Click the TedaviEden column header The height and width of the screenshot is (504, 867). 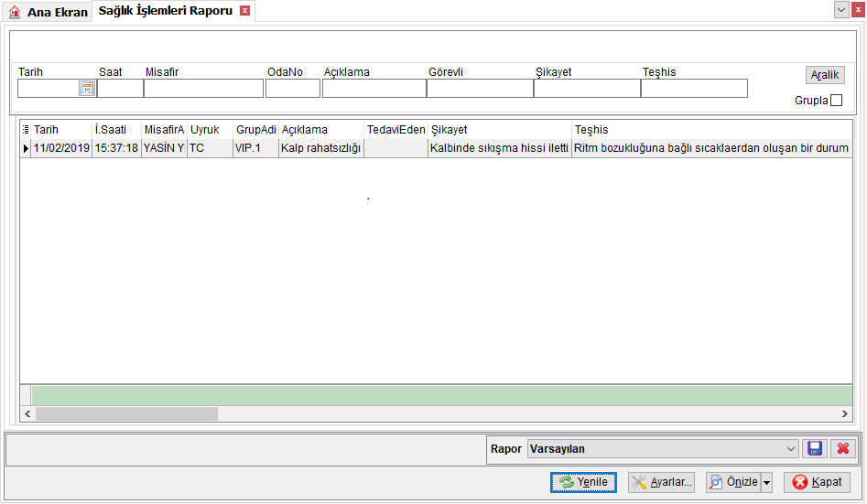(x=396, y=129)
